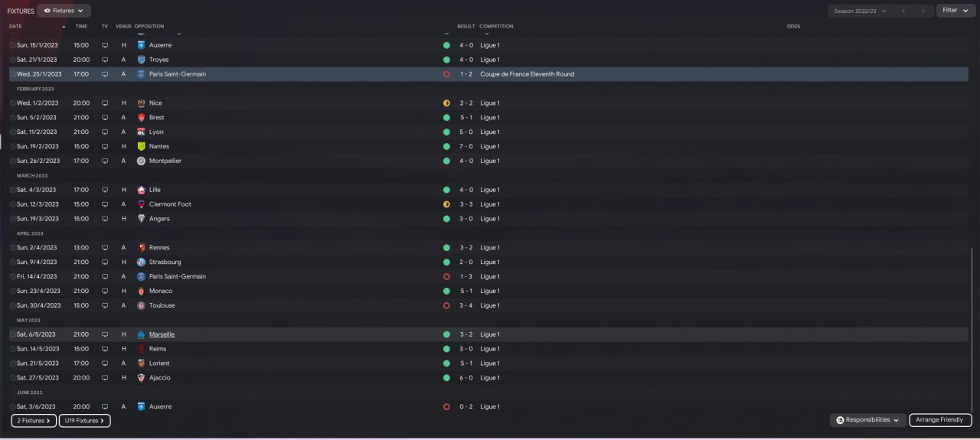The width and height of the screenshot is (980, 440).
Task: Toggle the round marker beside Sat, 6/5/2023
Action: pyautogui.click(x=12, y=334)
